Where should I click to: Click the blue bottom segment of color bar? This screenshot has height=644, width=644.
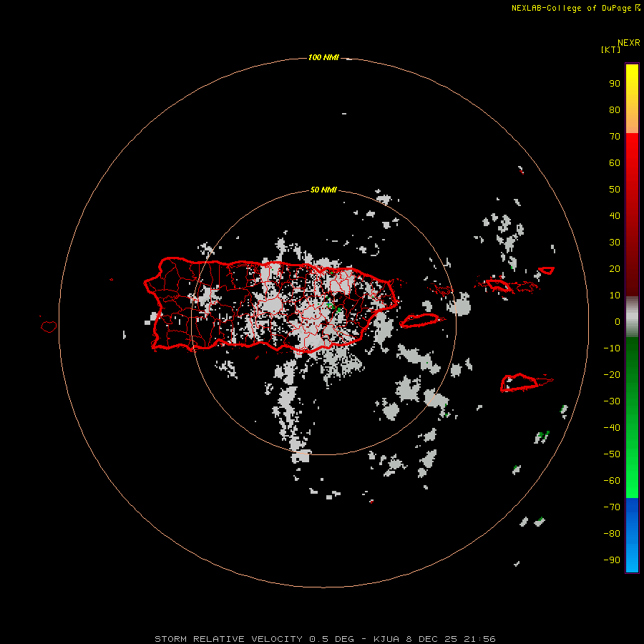(632, 535)
